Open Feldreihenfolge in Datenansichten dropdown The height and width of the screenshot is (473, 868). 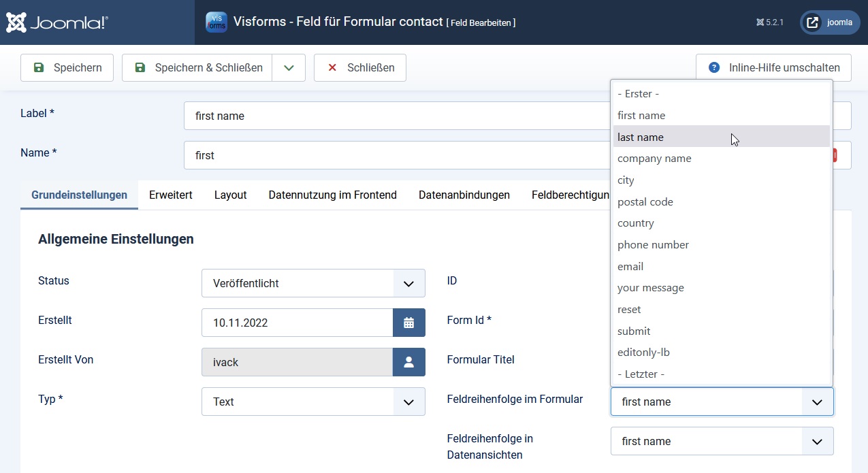coord(722,441)
